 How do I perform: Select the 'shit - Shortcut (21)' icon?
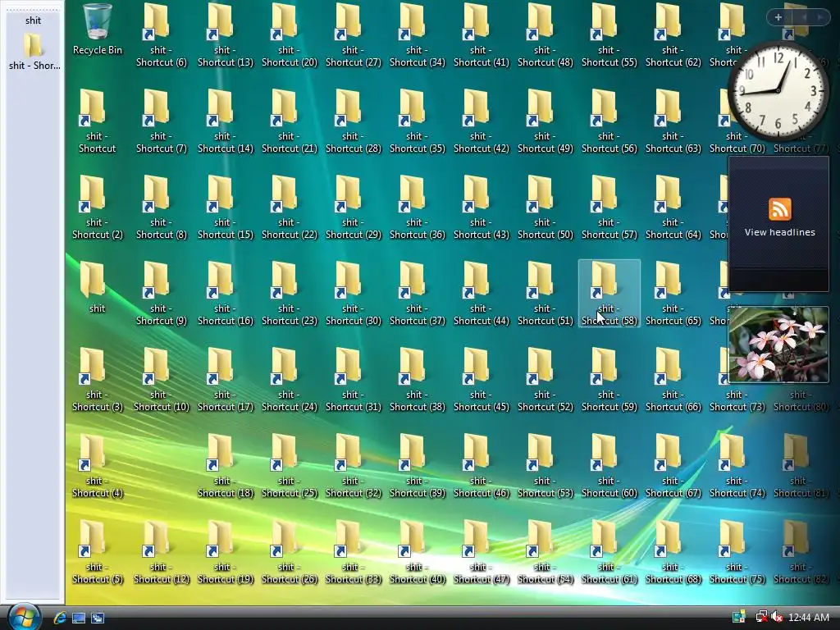point(290,121)
